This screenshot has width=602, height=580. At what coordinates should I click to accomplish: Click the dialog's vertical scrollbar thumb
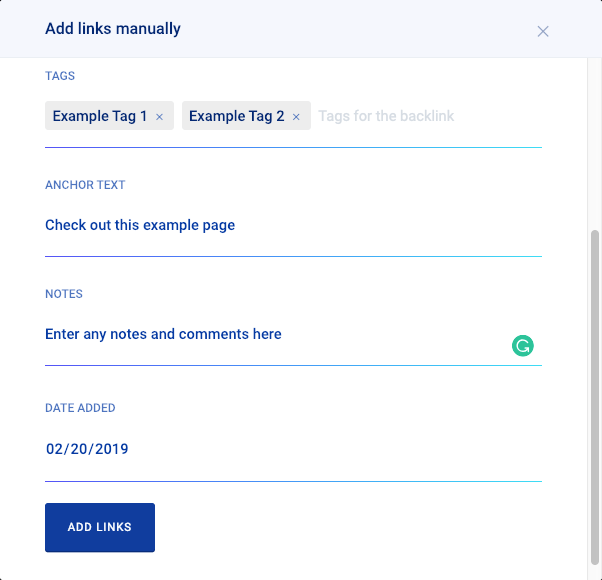595,400
